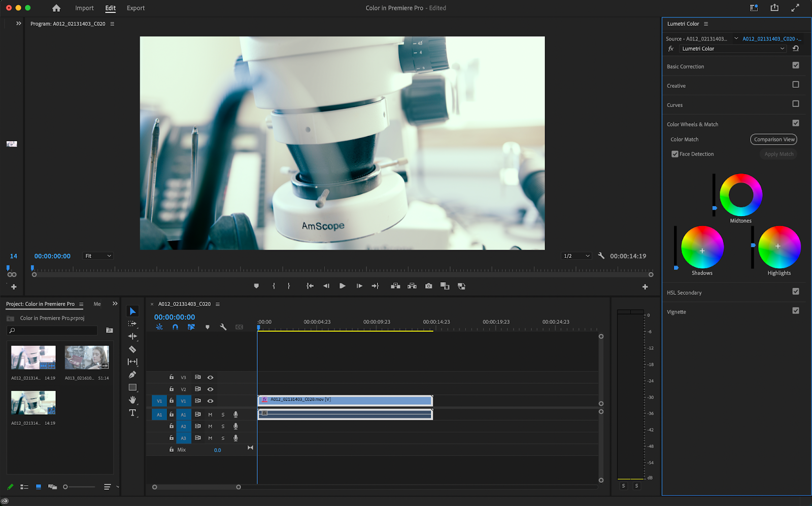
Task: Switch to the Export tab
Action: click(x=136, y=8)
